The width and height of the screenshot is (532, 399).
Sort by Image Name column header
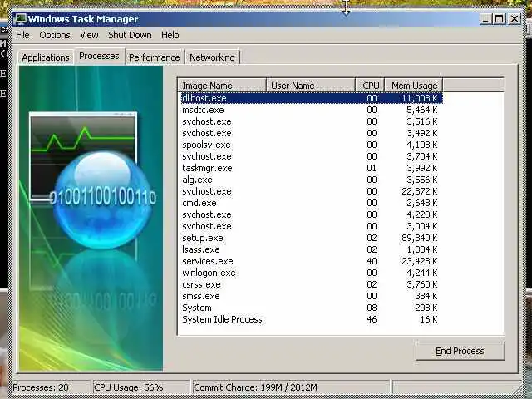[x=222, y=86]
